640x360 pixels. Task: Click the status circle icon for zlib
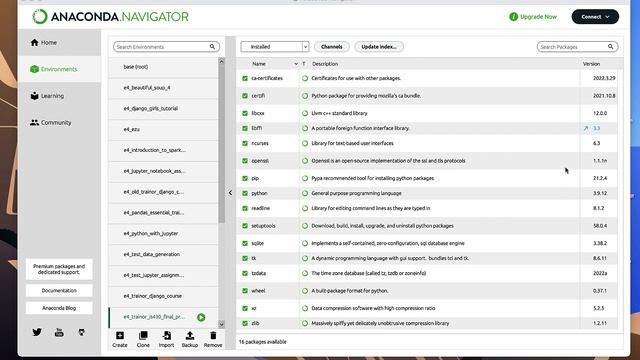coord(305,323)
